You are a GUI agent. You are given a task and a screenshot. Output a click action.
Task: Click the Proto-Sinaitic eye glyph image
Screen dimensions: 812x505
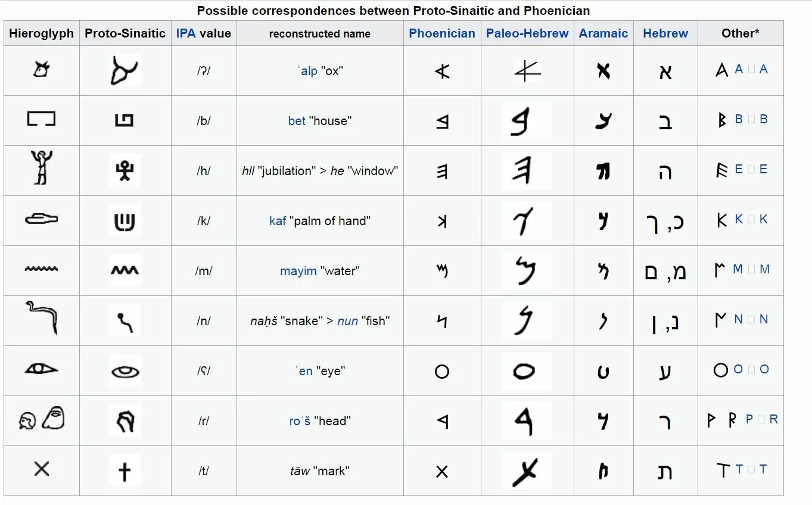(x=125, y=371)
